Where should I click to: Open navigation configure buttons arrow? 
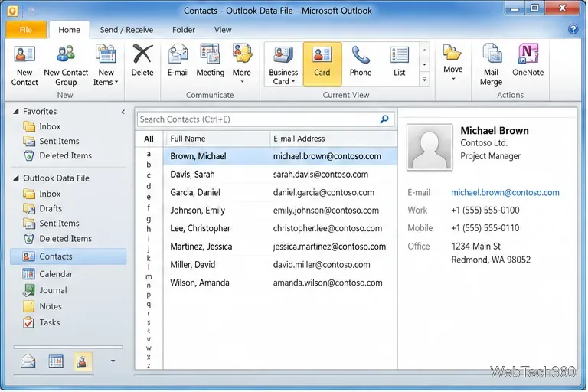[x=113, y=361]
